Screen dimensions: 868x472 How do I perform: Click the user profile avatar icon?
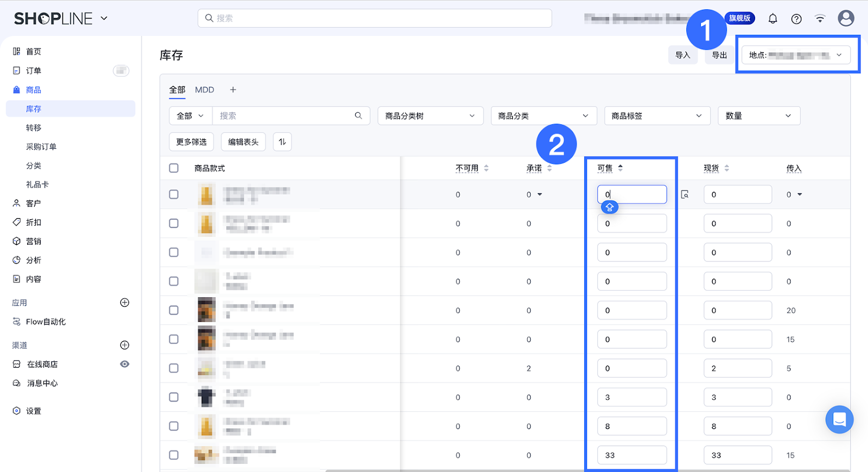pyautogui.click(x=846, y=18)
